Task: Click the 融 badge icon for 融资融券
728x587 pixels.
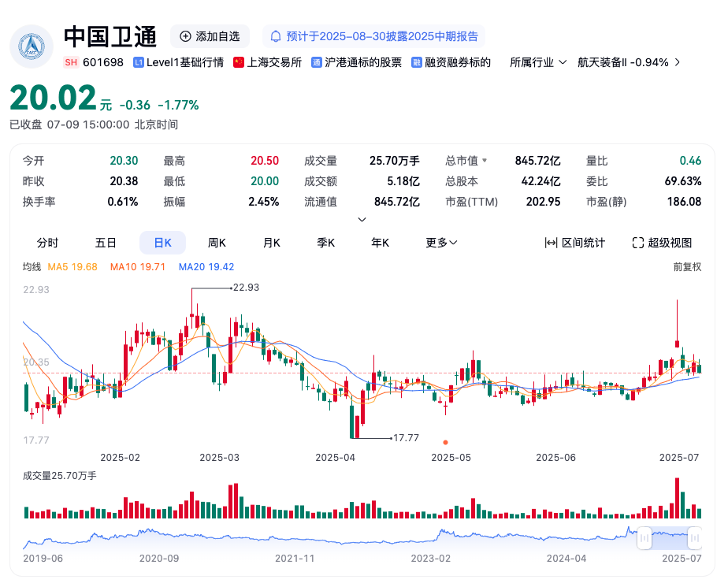Action: (x=417, y=62)
